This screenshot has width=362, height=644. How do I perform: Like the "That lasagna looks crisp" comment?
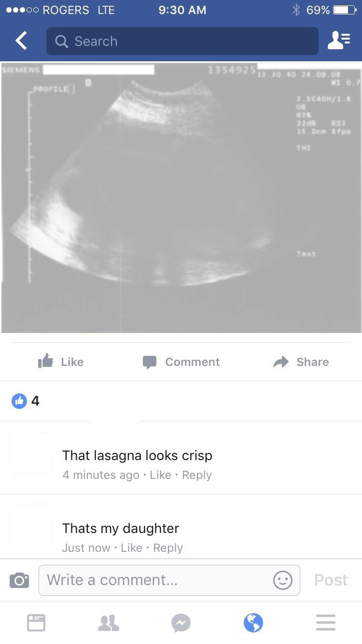[160, 475]
